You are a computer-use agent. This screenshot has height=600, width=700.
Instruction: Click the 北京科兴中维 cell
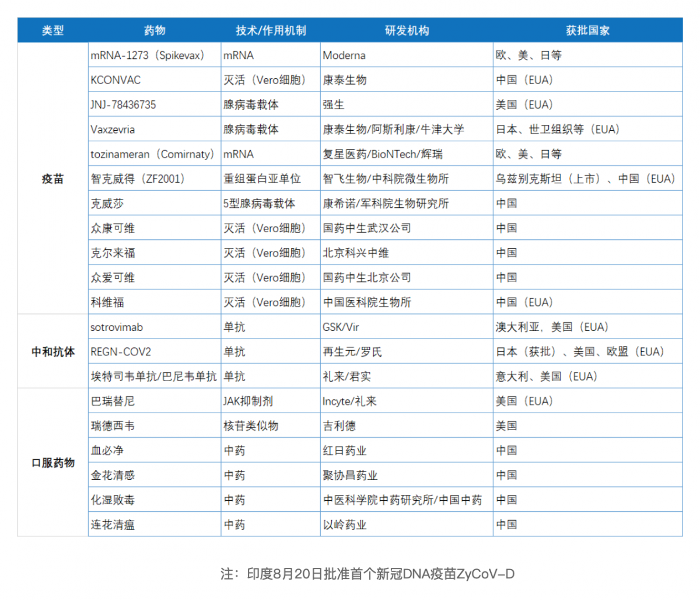[407, 253]
